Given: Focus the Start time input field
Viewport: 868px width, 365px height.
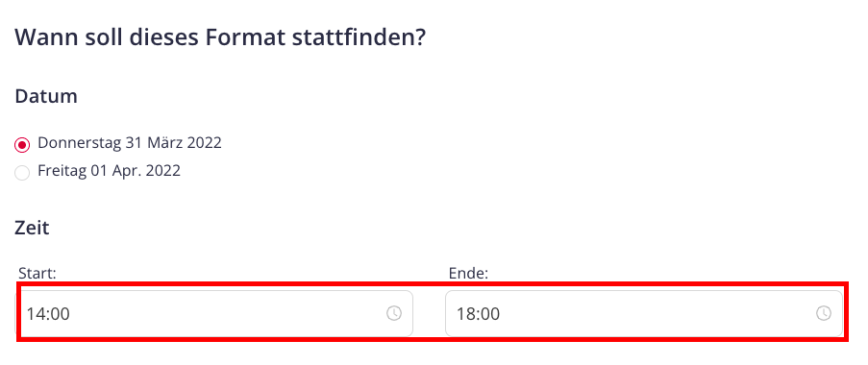Looking at the screenshot, I should [x=213, y=313].
